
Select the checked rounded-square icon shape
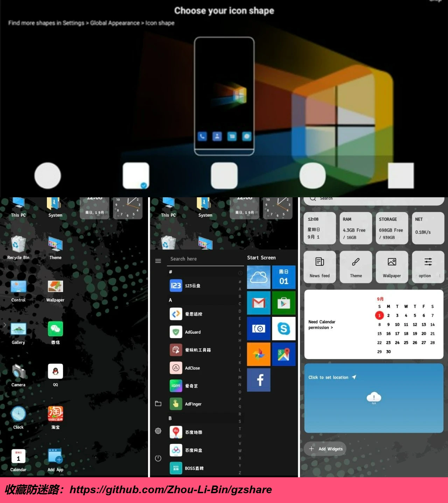[136, 176]
